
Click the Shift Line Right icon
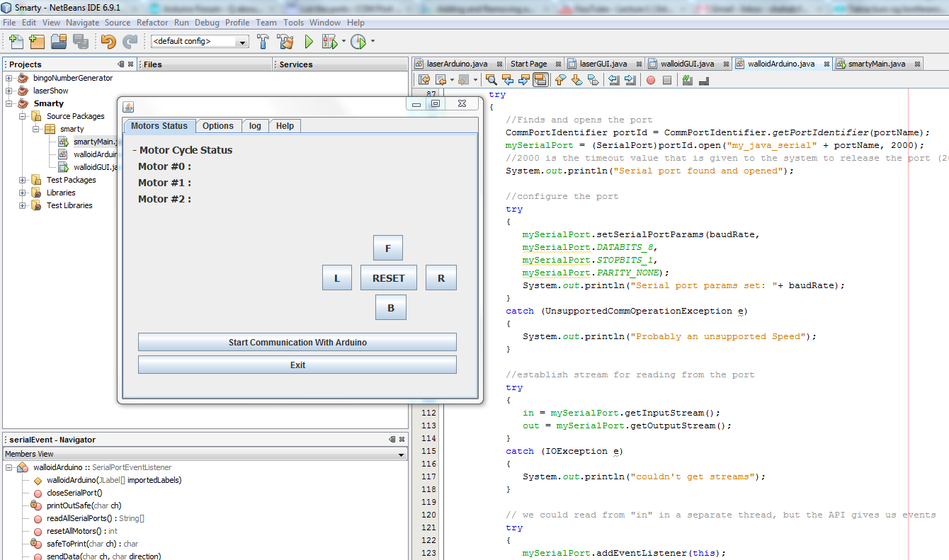630,79
